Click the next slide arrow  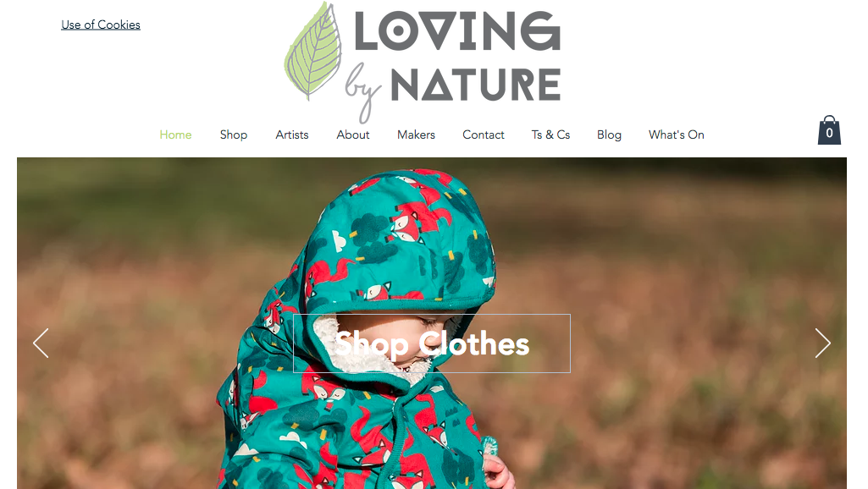click(x=822, y=343)
